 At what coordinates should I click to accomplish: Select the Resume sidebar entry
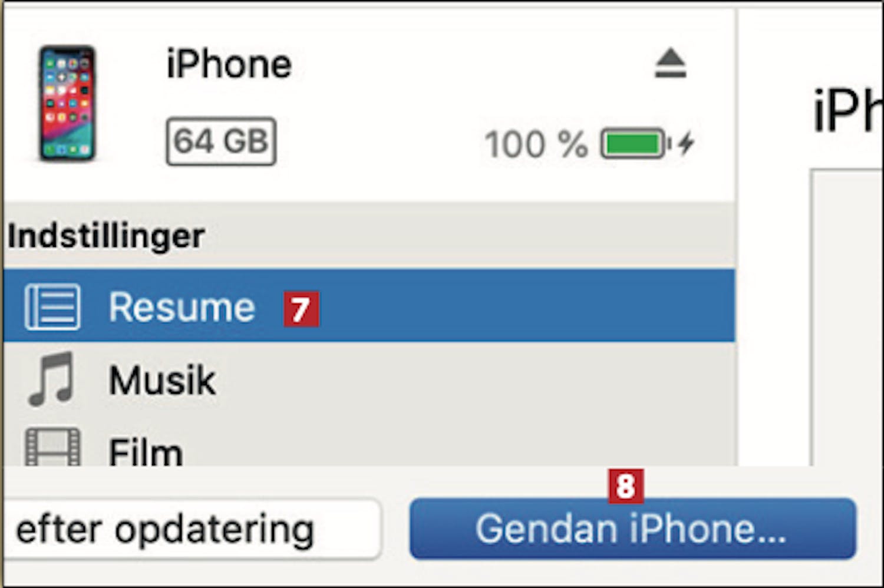370,306
